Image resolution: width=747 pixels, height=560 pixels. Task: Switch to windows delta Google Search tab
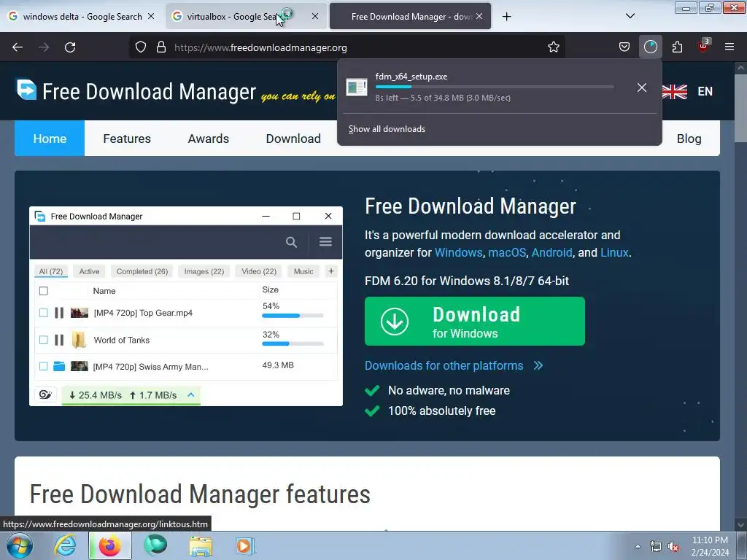82,17
